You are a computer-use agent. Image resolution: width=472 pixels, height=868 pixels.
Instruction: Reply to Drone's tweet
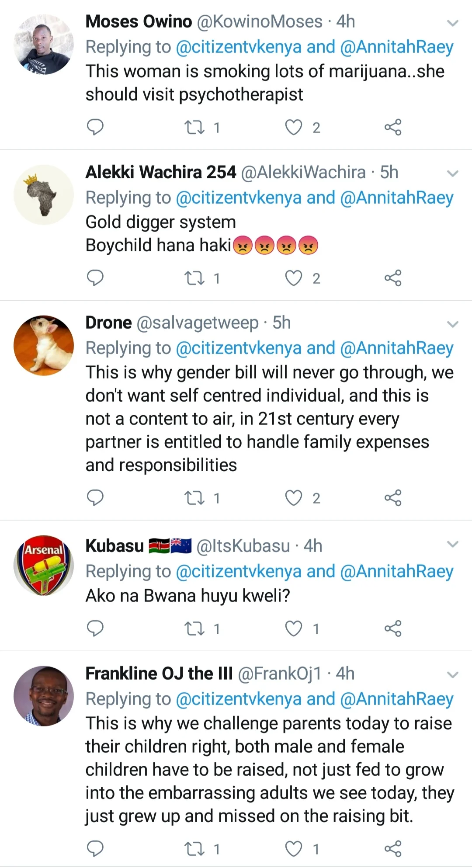95,498
